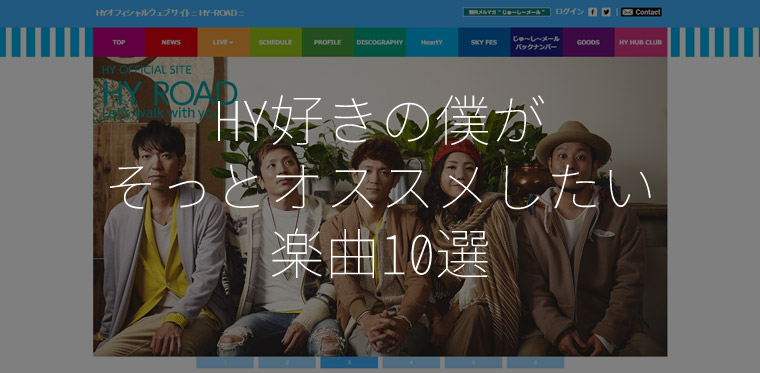760x373 pixels.
Task: Switch to slide 4 in the slider pager
Action: pyautogui.click(x=411, y=363)
